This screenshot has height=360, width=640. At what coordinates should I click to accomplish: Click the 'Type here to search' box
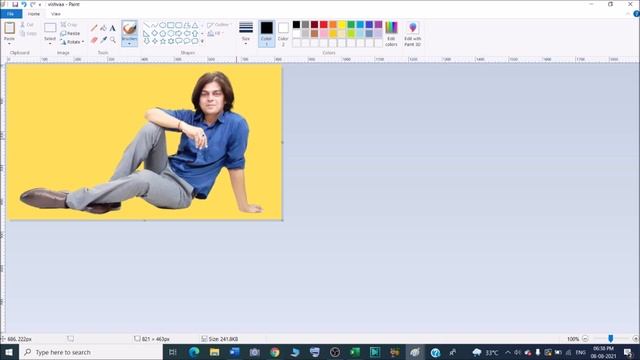[x=91, y=352]
